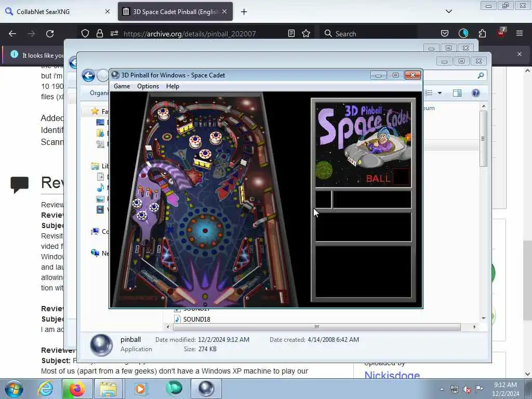Close the CollabNet SearXNG tab
The image size is (532, 399).
[108, 11]
